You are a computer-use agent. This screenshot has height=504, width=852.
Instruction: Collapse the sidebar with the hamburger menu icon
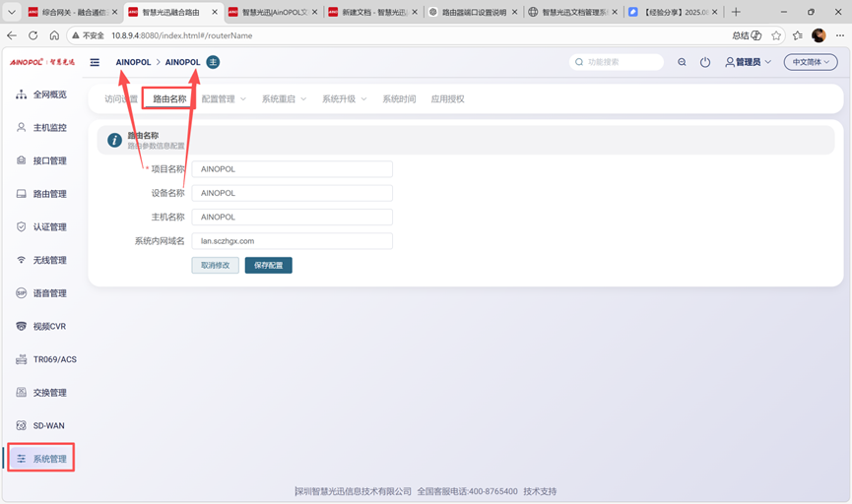pos(95,62)
